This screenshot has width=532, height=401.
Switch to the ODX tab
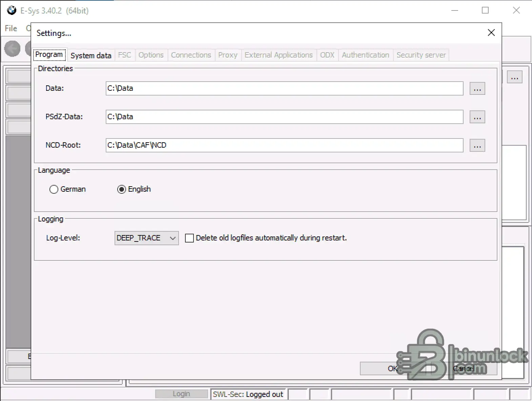[x=327, y=55]
